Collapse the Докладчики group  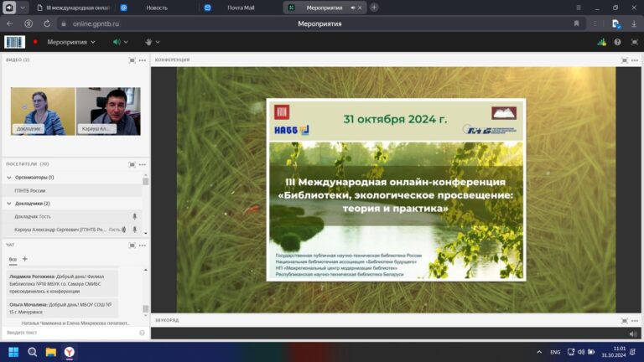pos(9,204)
